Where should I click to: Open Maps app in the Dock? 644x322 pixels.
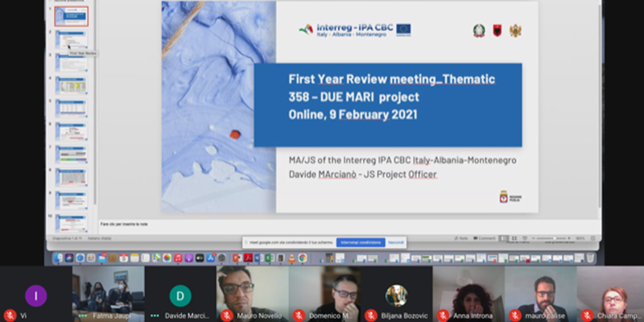click(156, 258)
